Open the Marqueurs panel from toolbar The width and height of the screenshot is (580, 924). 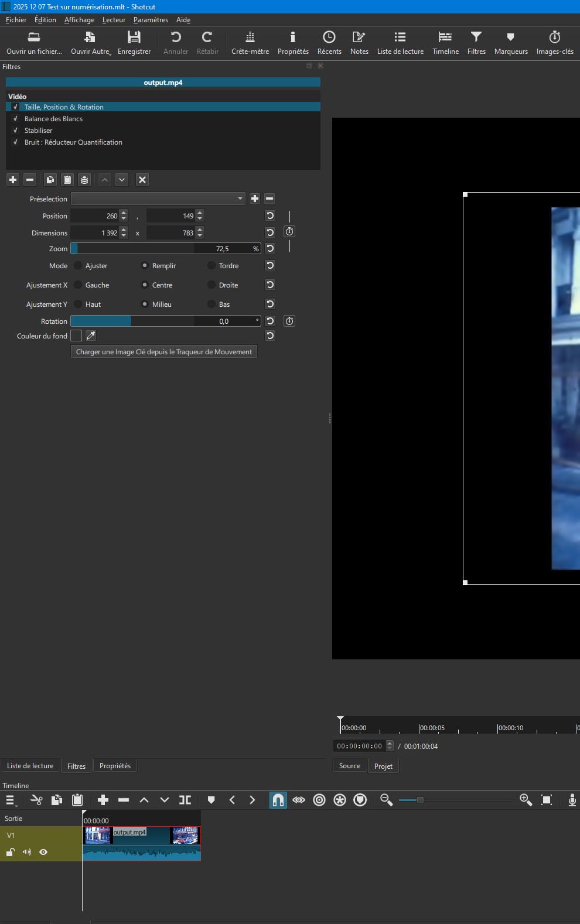[x=510, y=43]
